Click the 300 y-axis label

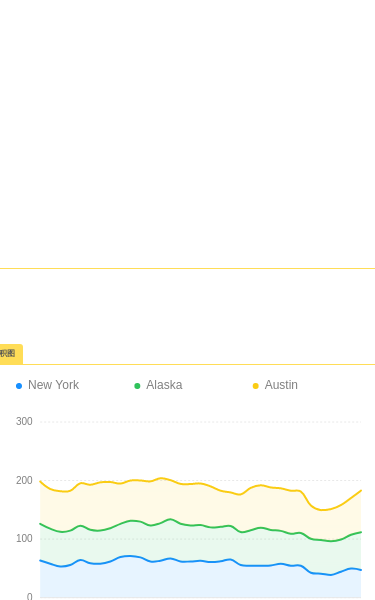24,422
